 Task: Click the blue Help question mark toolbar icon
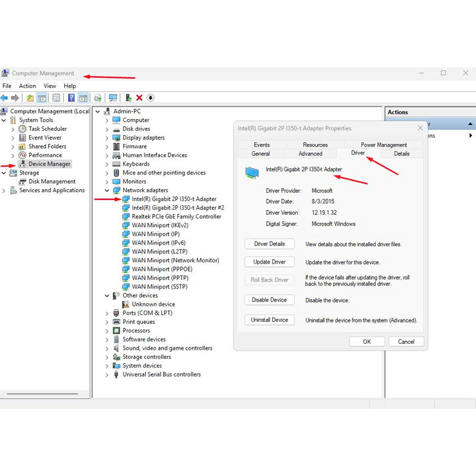(71, 98)
